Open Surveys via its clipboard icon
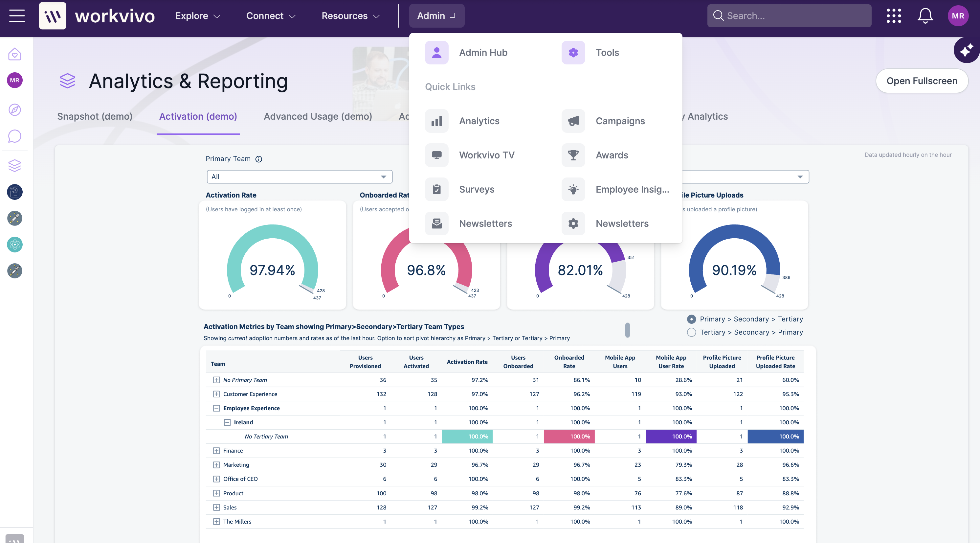Viewport: 980px width, 543px height. coord(437,189)
